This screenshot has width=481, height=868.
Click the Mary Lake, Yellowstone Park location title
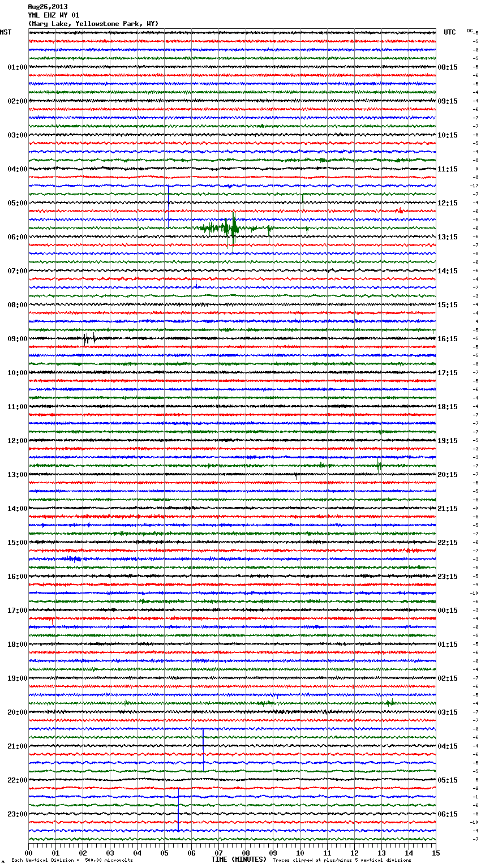93,24
